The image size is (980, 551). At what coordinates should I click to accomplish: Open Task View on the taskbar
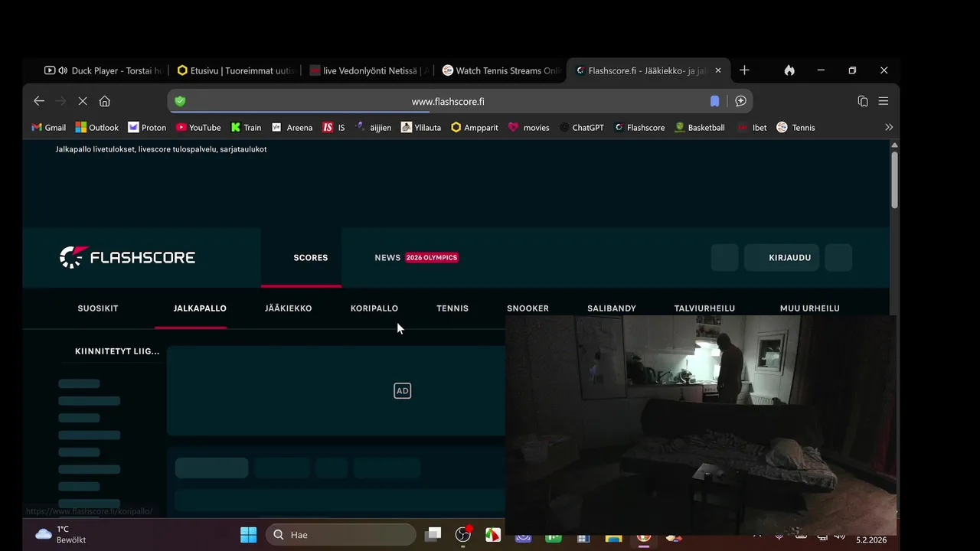point(433,535)
